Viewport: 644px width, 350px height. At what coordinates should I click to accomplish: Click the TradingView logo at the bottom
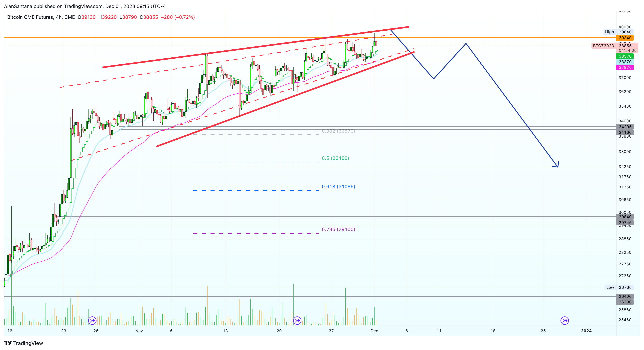8,343
